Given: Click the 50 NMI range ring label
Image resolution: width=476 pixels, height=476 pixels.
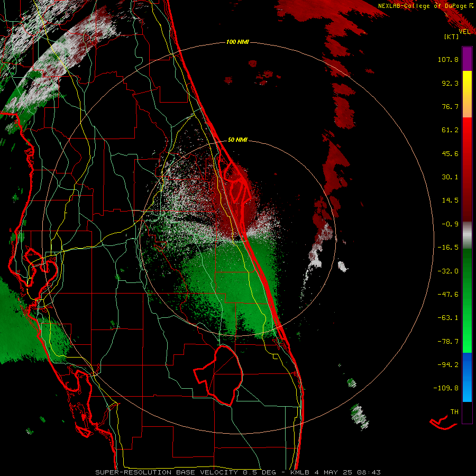Looking at the screenshot, I should [237, 140].
